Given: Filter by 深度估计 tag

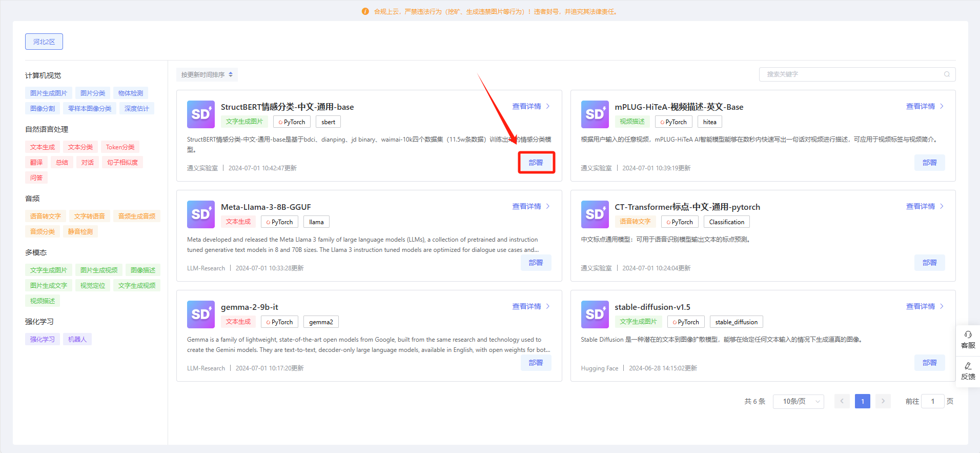Looking at the screenshot, I should pos(137,109).
